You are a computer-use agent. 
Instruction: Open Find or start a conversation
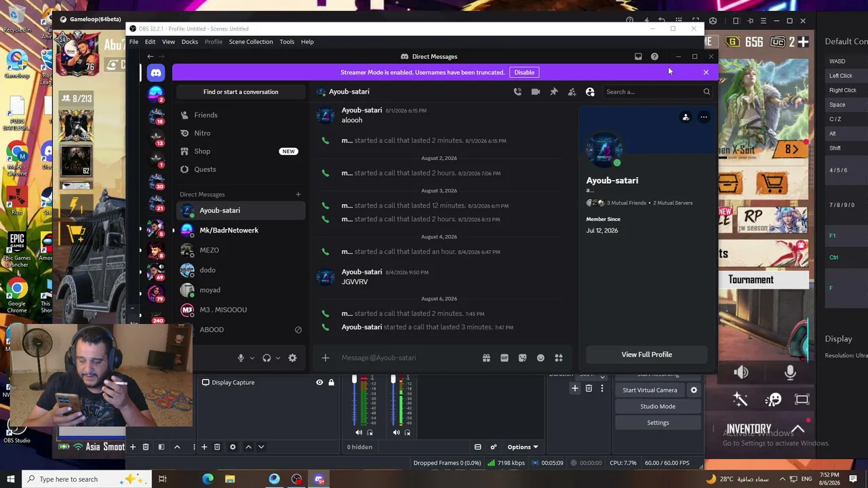(241, 92)
